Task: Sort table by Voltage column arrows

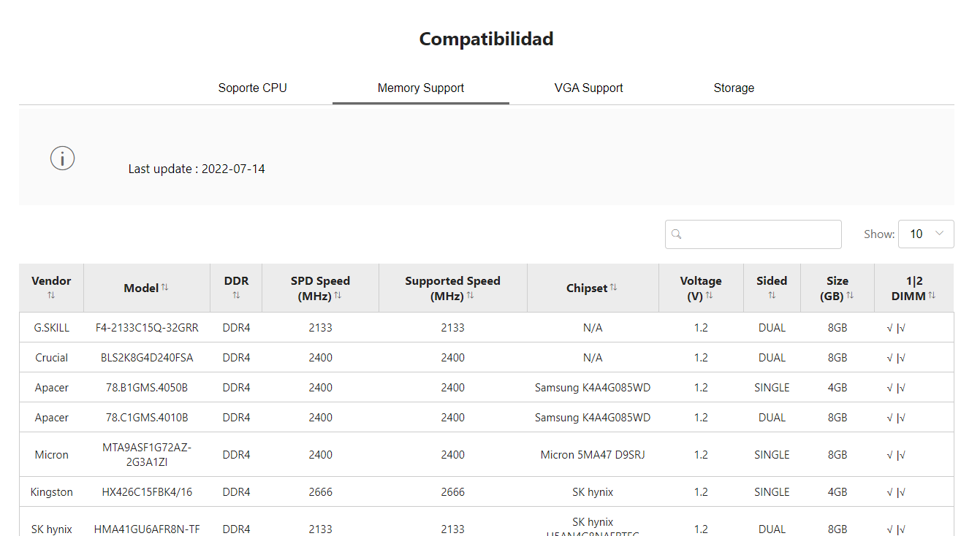Action: click(x=709, y=296)
